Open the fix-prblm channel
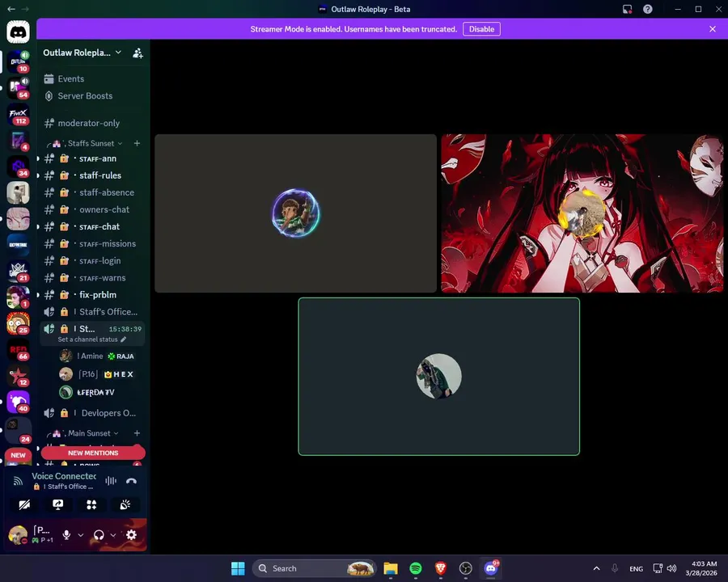 [92, 295]
